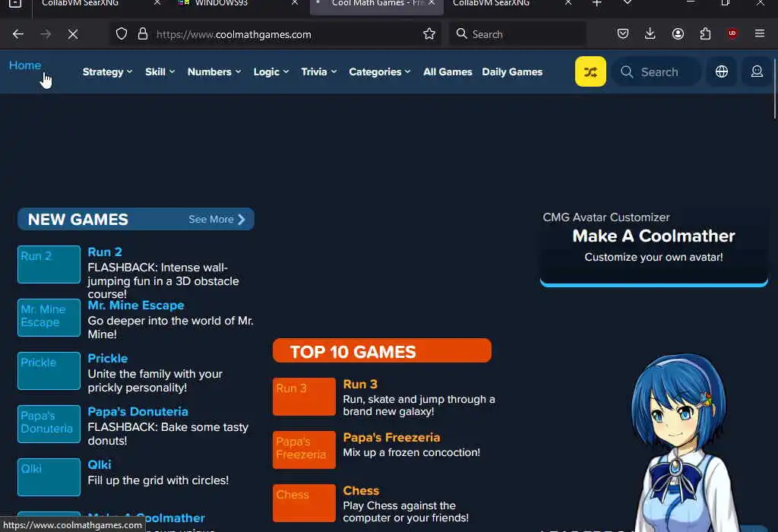
Task: Open the Mr. Mine Escape title link
Action: coord(136,306)
